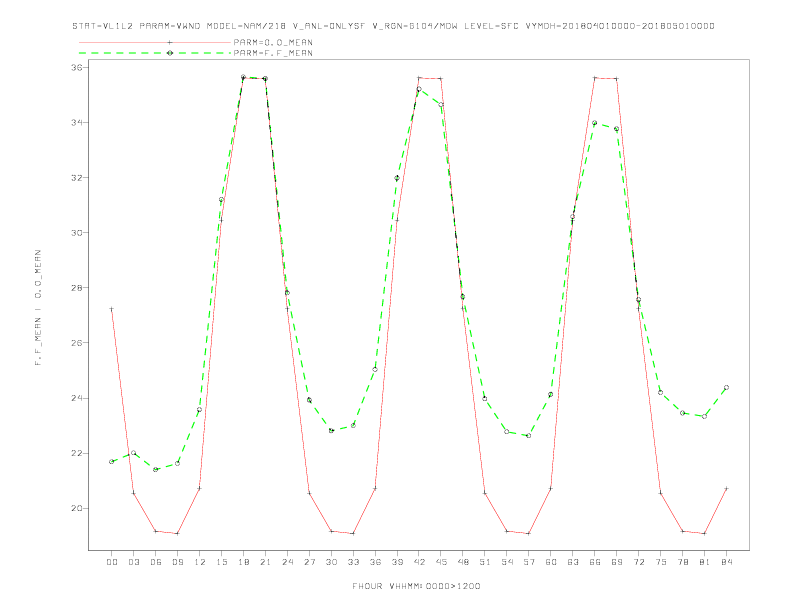Viewport: 792px width, 612px height.
Task: Click y-axis tick label 30
Action: point(78,233)
